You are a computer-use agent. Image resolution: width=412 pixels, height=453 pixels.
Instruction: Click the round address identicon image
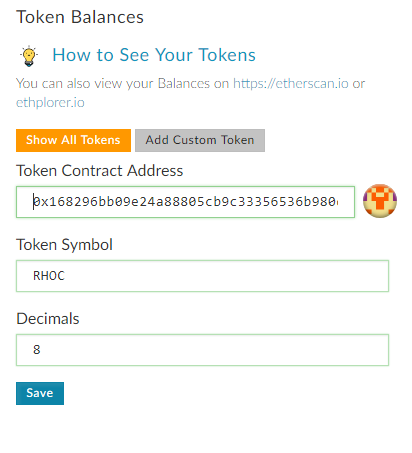tap(380, 201)
